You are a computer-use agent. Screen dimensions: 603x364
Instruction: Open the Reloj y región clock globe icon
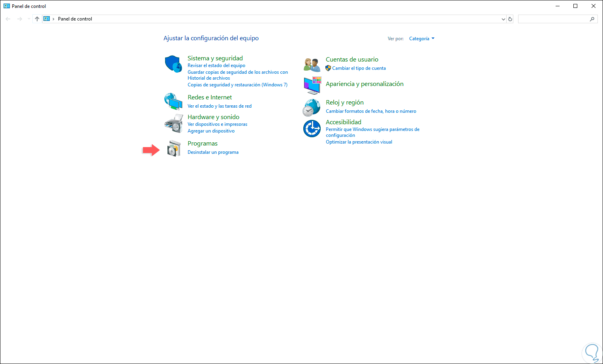click(312, 108)
